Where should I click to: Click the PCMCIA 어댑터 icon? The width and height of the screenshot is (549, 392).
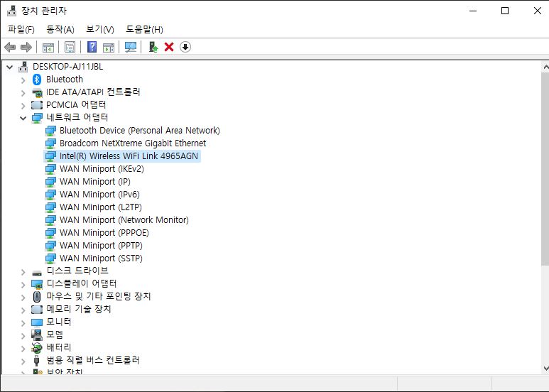click(x=37, y=105)
